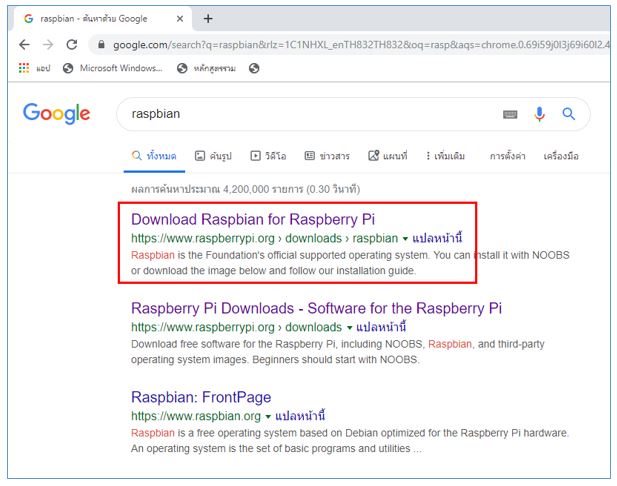Open Download Raspbian for Raspberry Pi result
This screenshot has height=486, width=617.
click(x=253, y=219)
